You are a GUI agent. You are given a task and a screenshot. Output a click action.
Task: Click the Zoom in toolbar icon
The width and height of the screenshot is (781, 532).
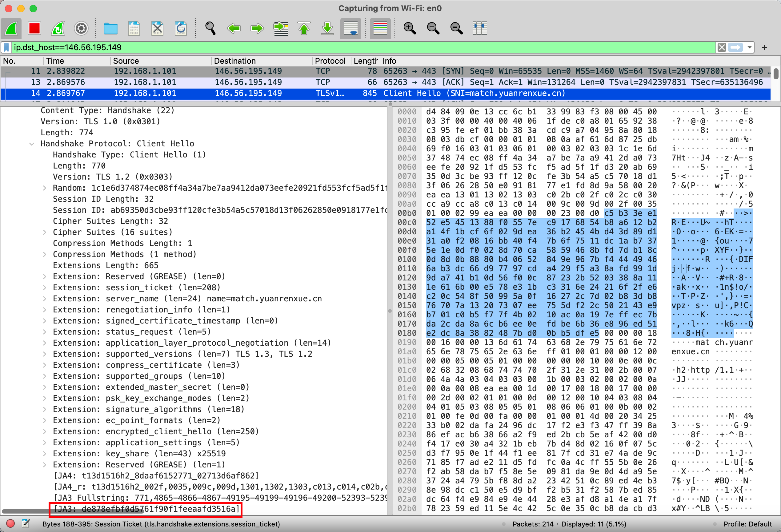(x=409, y=29)
